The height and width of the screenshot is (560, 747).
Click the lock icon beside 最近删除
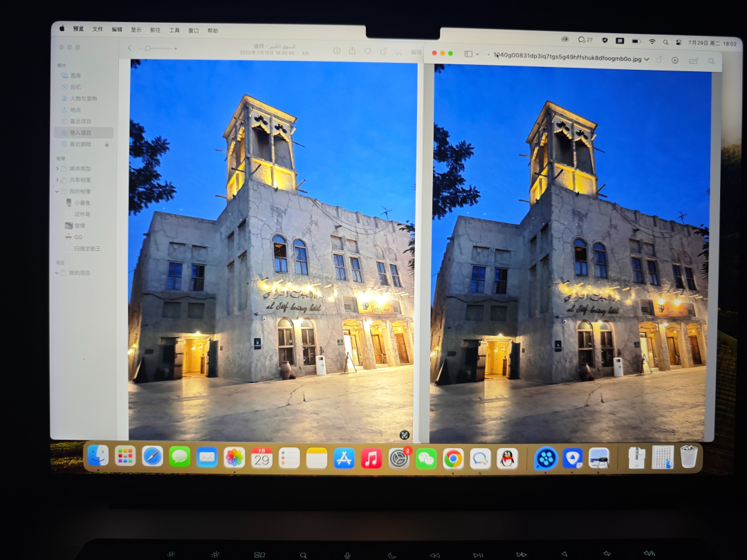pyautogui.click(x=107, y=144)
